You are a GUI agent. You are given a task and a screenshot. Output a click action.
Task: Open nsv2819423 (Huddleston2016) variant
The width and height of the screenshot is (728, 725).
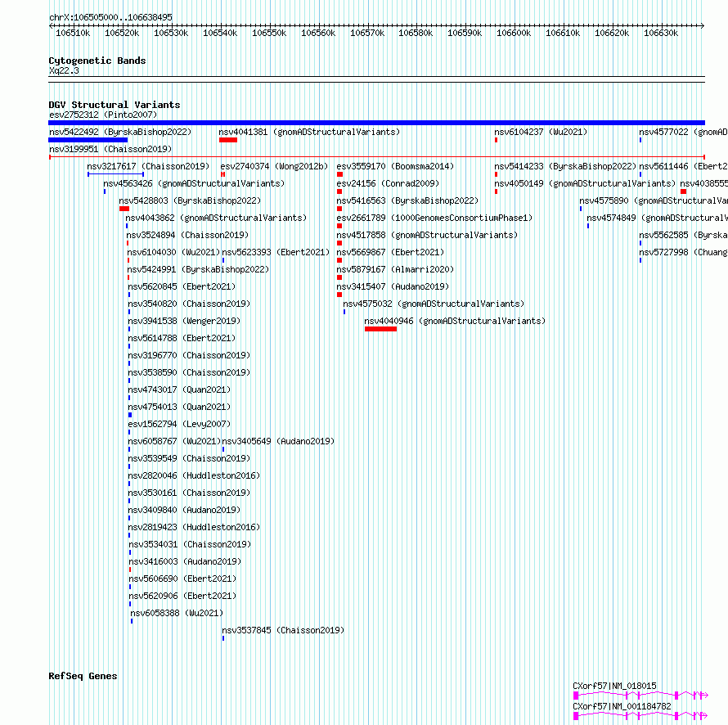tap(194, 527)
